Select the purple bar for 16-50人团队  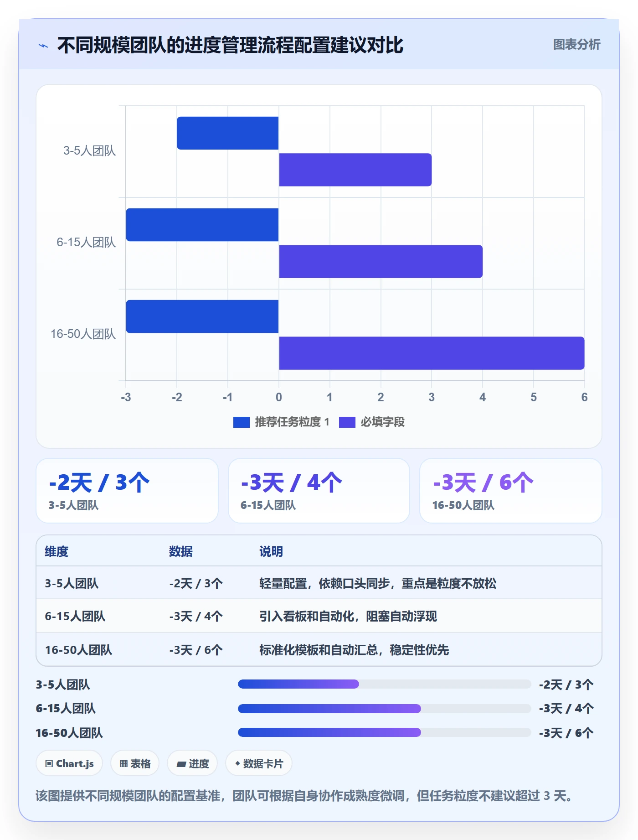[x=432, y=353]
